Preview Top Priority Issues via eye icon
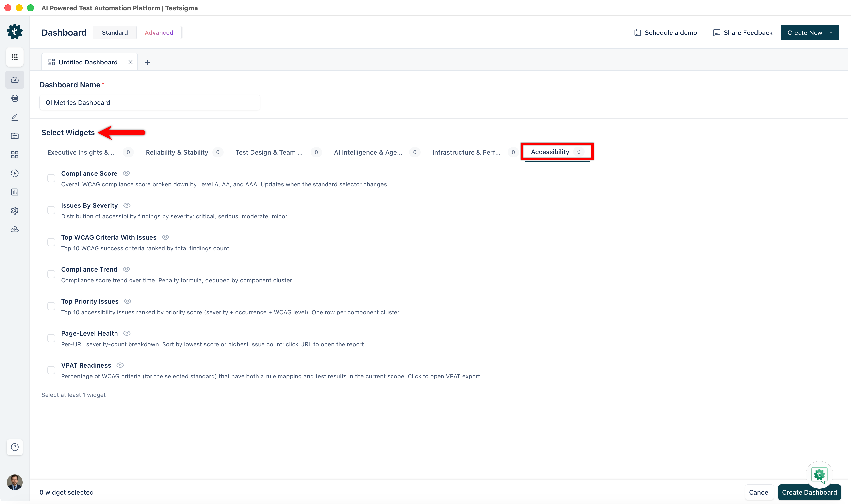Viewport: 851px width, 504px height. tap(127, 301)
